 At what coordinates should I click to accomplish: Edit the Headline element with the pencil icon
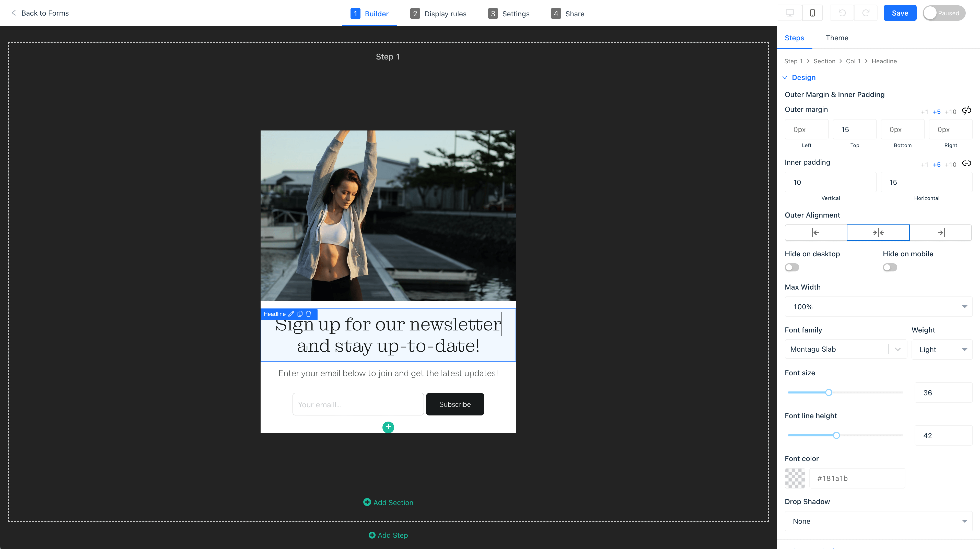click(x=291, y=314)
